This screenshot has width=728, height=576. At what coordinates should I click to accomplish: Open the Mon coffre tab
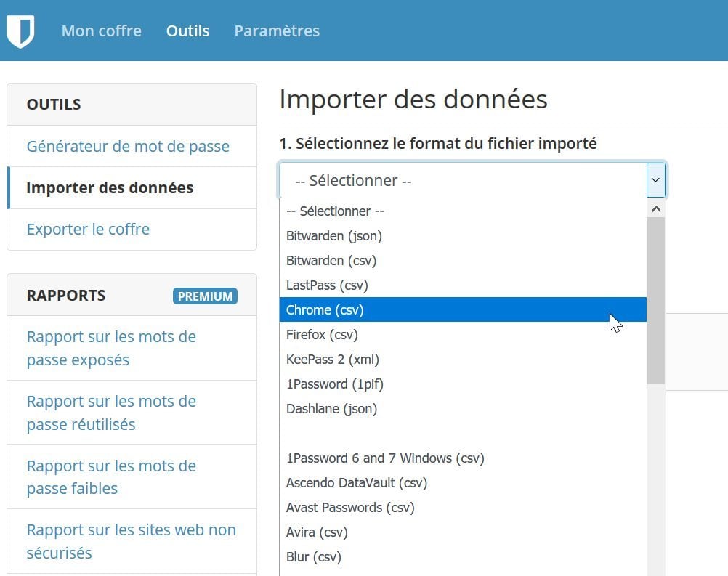click(102, 31)
